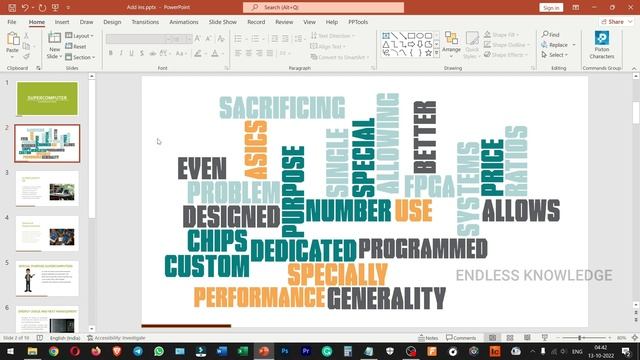The image size is (640, 360).
Task: Reset the slide layout
Action: [76, 46]
